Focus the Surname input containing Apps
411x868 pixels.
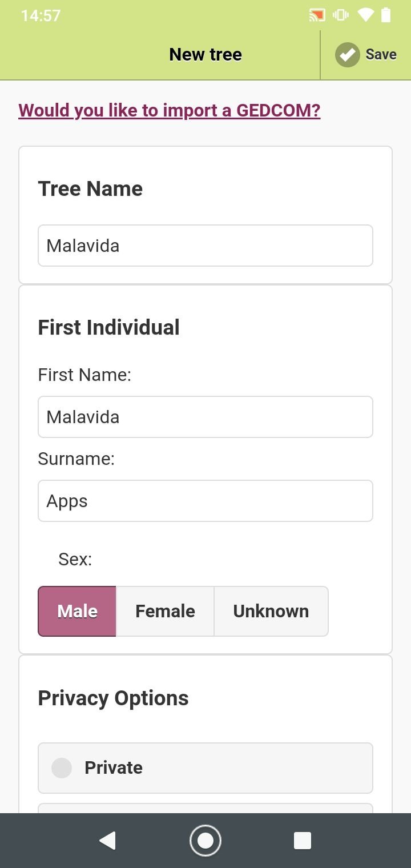click(205, 501)
